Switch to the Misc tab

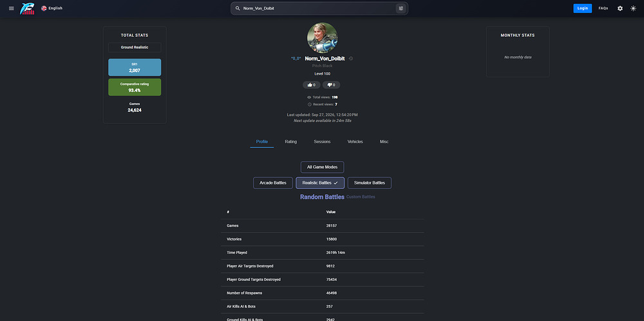click(x=384, y=141)
